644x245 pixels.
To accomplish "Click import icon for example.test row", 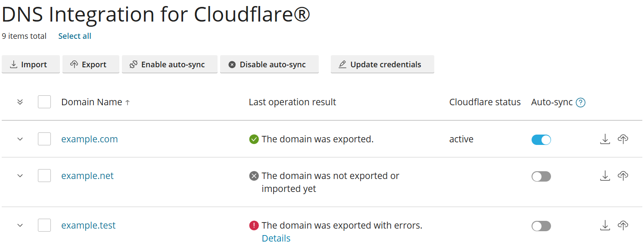I will click(605, 225).
